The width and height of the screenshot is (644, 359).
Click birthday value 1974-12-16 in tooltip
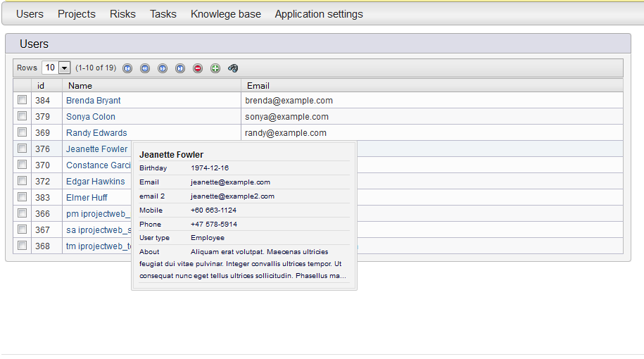[x=210, y=168]
